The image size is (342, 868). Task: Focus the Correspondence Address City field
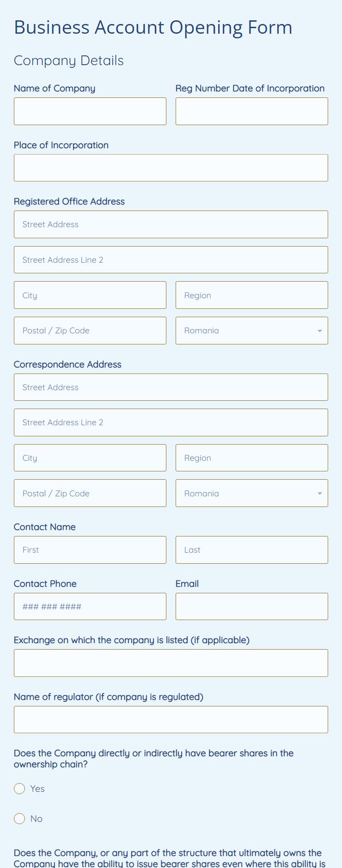(x=90, y=458)
